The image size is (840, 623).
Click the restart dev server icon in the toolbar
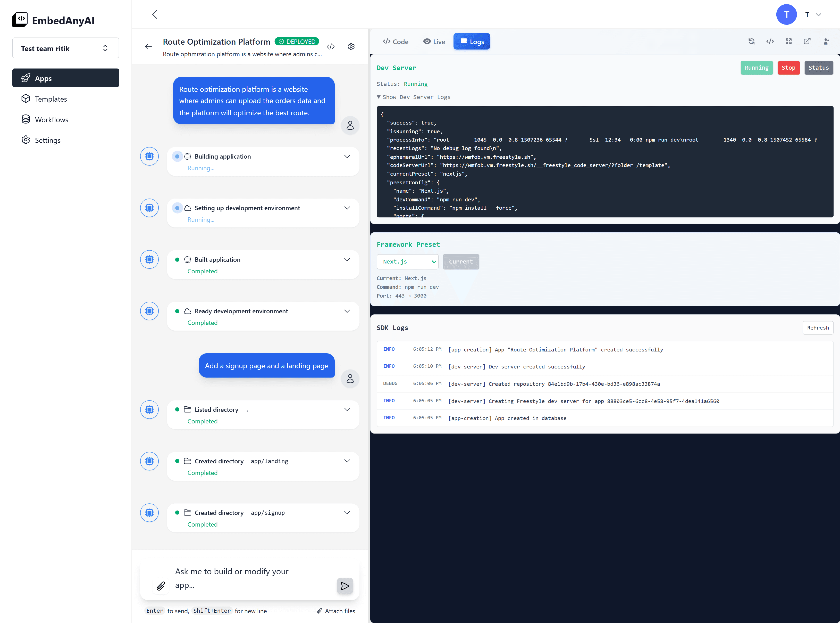[751, 42]
